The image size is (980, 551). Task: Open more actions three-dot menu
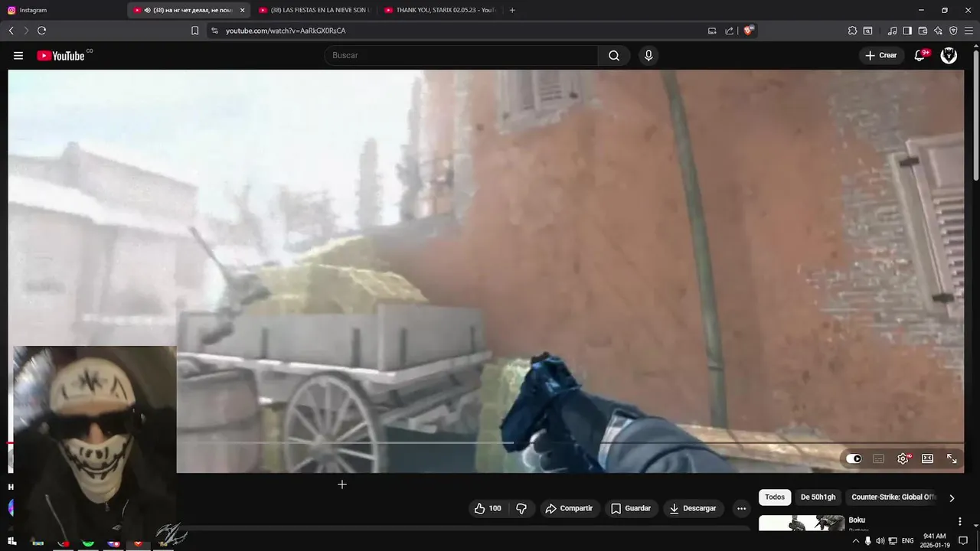(x=741, y=508)
